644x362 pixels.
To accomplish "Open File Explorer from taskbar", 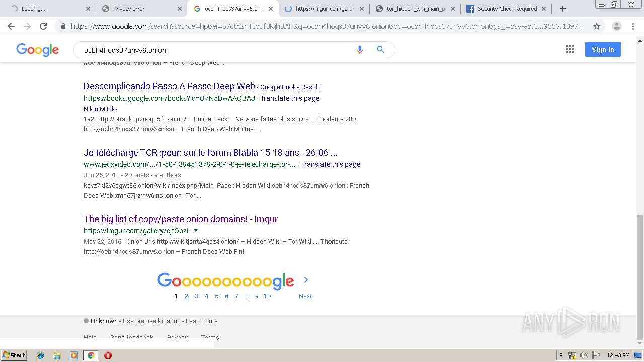I will 57,355.
